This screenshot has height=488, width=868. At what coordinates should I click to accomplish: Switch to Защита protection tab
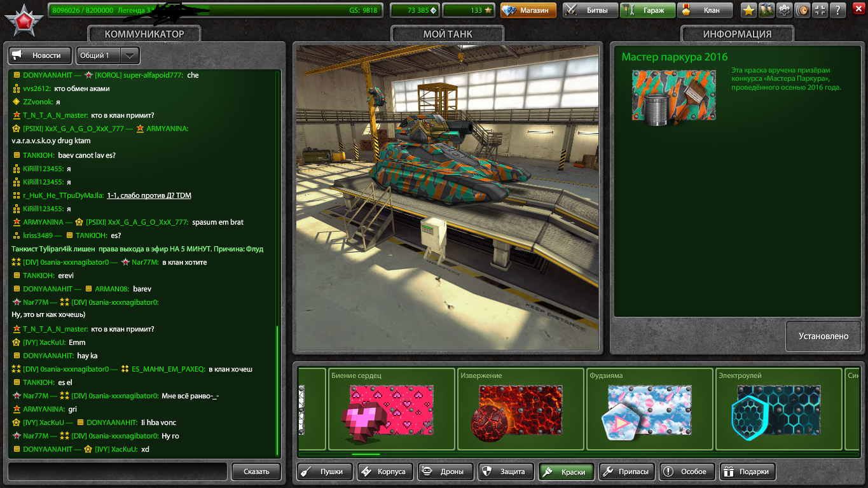pos(506,471)
